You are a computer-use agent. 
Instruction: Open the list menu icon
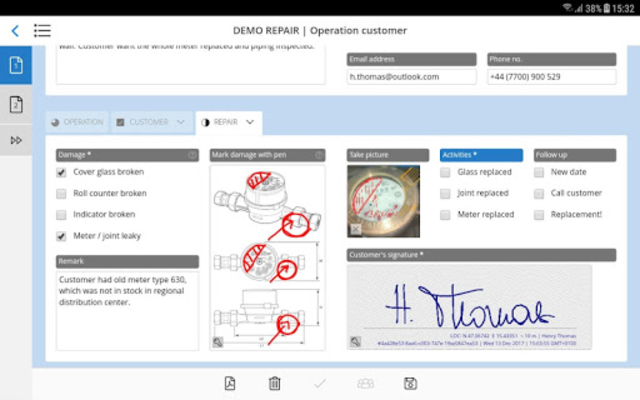[x=42, y=31]
